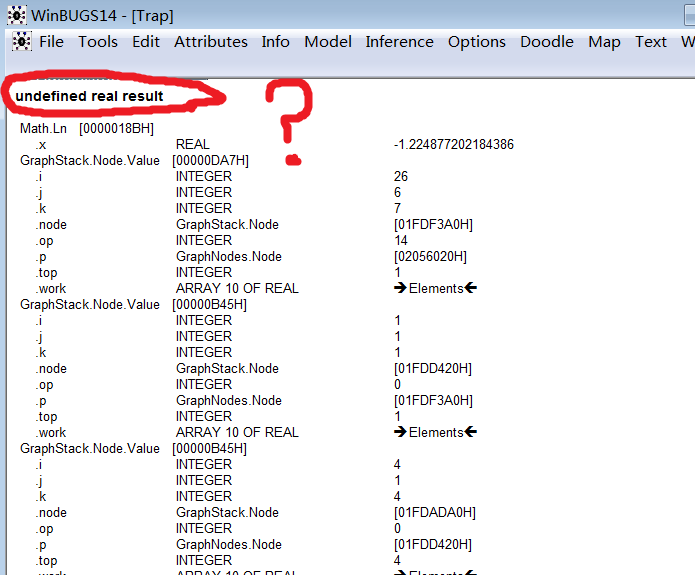Click the WinBUGS14 - [Trap] title text
This screenshot has height=575, width=695.
point(102,16)
